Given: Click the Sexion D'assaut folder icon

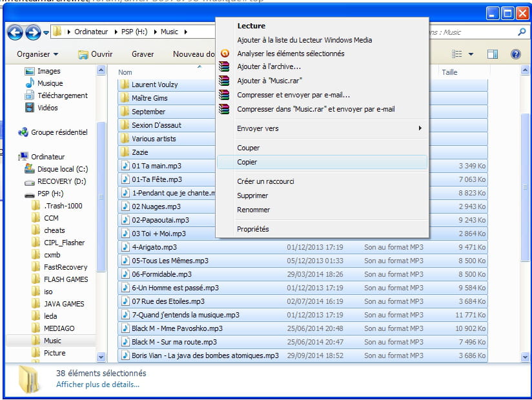Looking at the screenshot, I should click(125, 125).
